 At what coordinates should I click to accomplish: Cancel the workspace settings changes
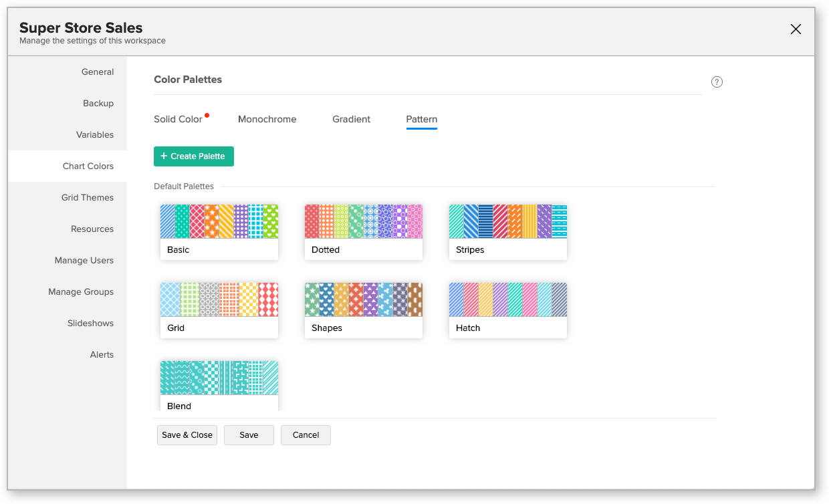[306, 435]
